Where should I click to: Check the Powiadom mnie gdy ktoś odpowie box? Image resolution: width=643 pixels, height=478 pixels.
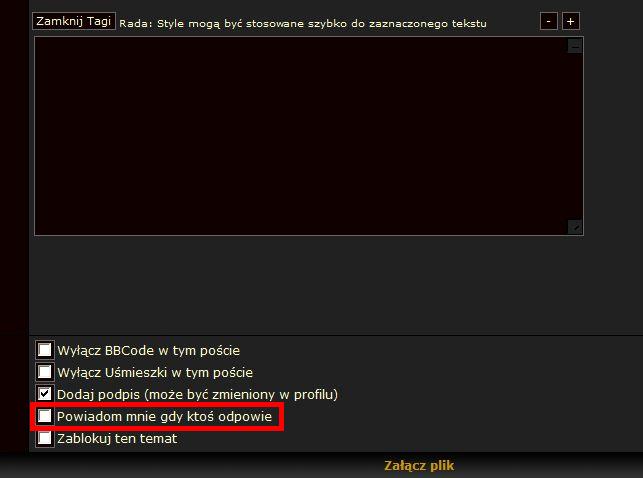tap(45, 416)
